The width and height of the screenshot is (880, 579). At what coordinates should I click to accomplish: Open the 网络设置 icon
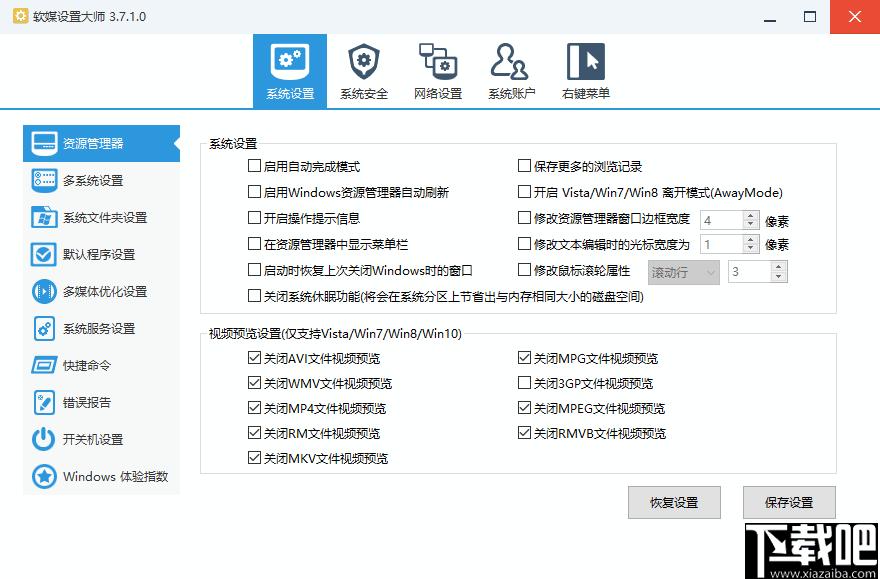[438, 61]
